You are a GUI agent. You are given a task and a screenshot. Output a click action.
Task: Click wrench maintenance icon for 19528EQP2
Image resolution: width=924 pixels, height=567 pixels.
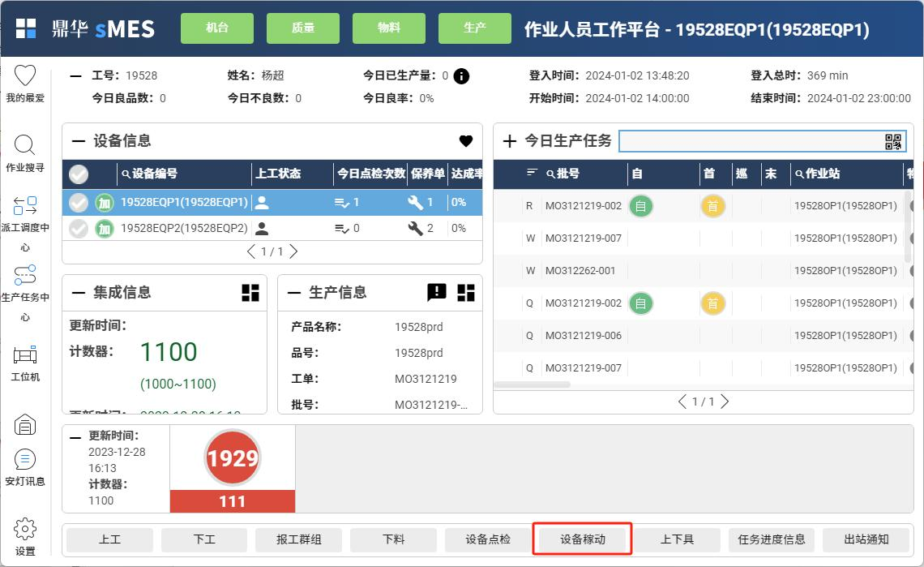point(416,228)
